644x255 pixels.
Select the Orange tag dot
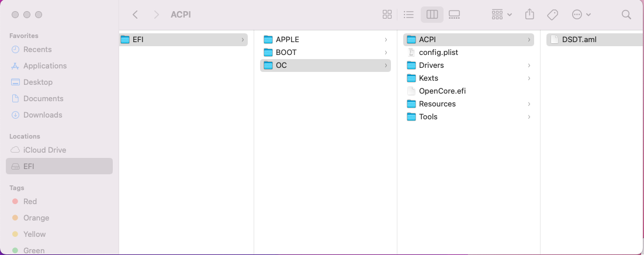tap(15, 218)
